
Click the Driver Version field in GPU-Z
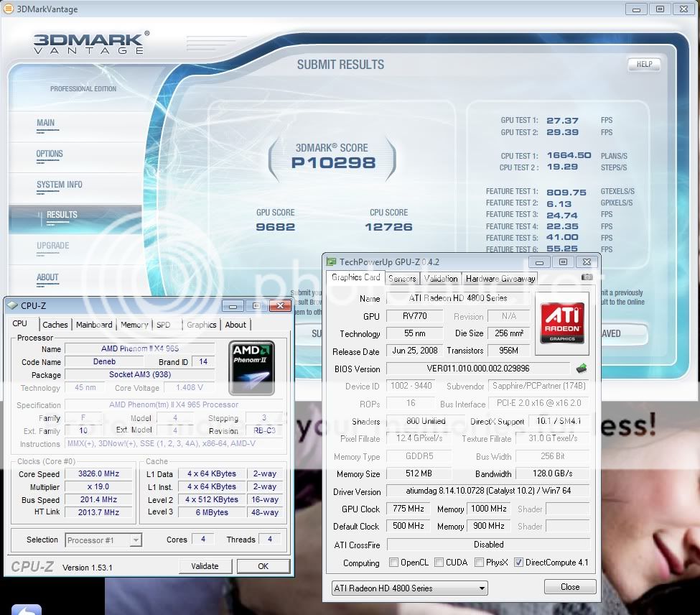tap(488, 491)
